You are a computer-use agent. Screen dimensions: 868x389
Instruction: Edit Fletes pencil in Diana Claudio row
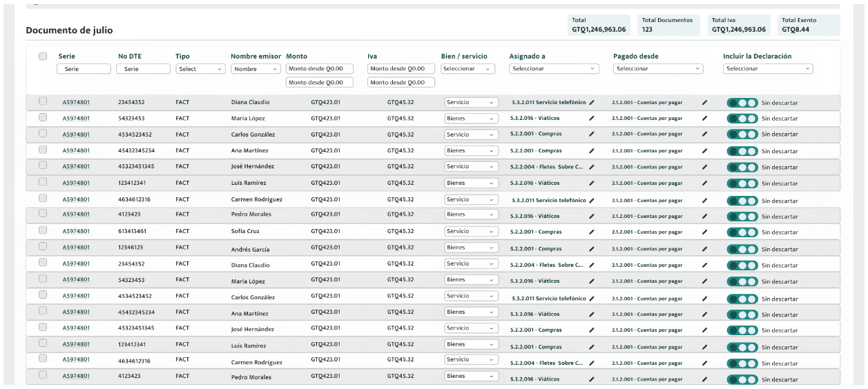[x=591, y=265]
